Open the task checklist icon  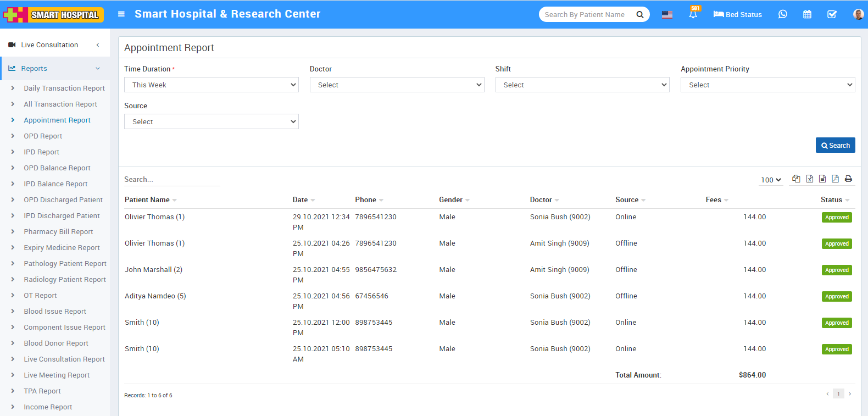coord(832,14)
